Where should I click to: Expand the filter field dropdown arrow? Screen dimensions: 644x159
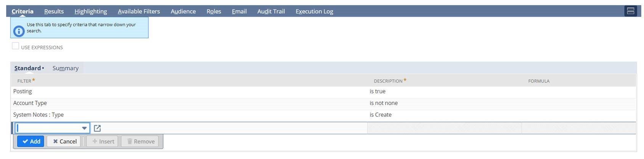click(x=84, y=128)
